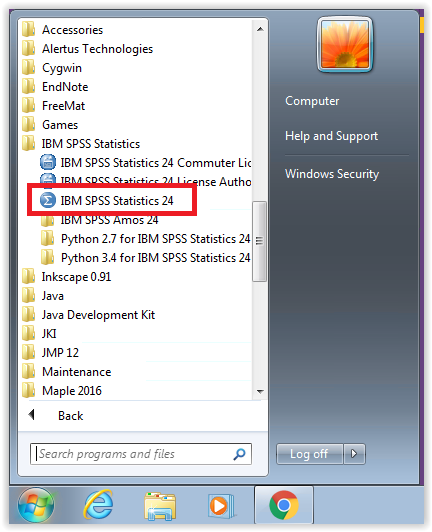Image resolution: width=432 pixels, height=532 pixels.
Task: Select the Alertus Technologies label
Action: pos(97,49)
